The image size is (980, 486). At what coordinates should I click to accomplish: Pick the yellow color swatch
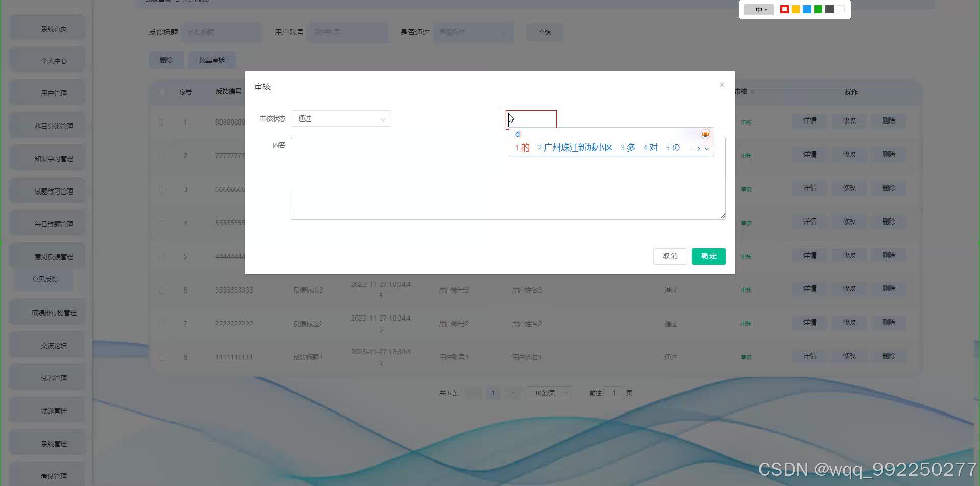click(x=796, y=9)
